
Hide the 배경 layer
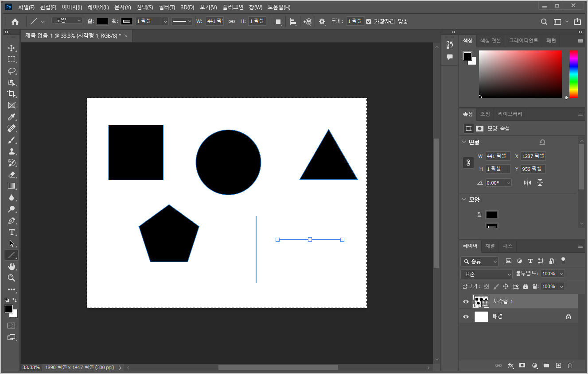(x=466, y=316)
